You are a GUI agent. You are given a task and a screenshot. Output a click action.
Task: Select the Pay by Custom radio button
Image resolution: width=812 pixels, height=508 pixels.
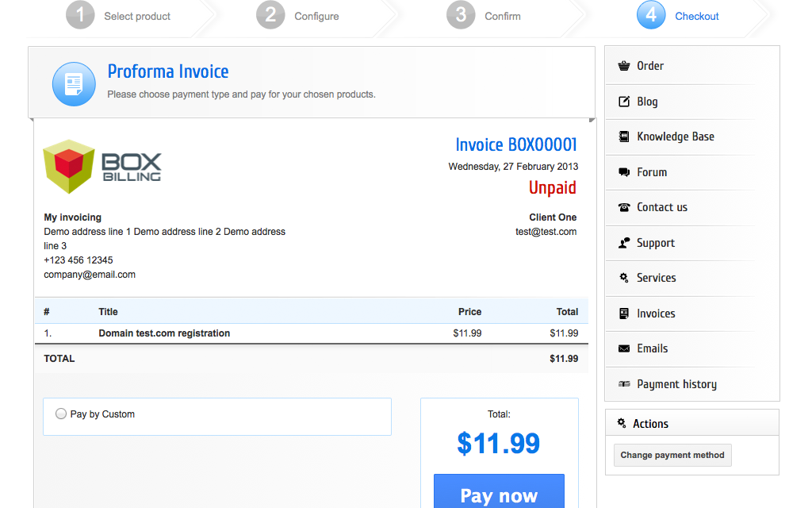[x=61, y=414]
